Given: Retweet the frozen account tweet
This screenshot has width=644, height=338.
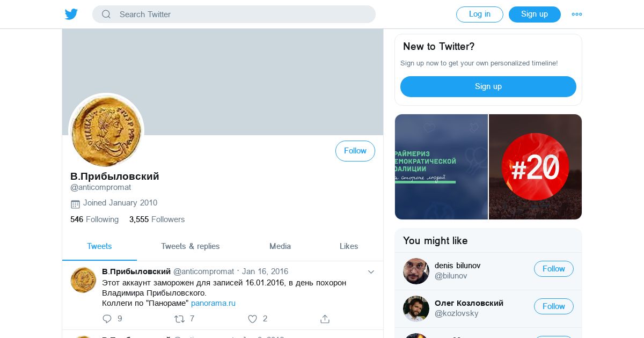Looking at the screenshot, I should pos(180,319).
